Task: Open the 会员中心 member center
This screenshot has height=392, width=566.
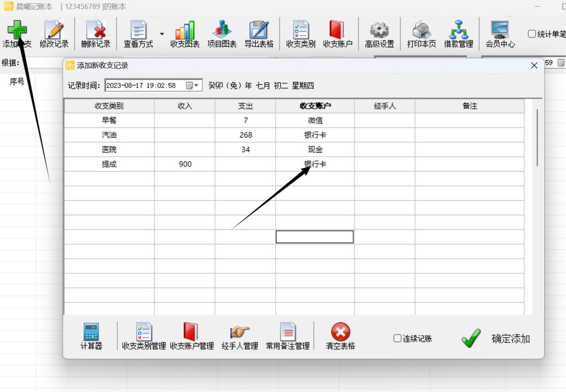Action: click(500, 33)
